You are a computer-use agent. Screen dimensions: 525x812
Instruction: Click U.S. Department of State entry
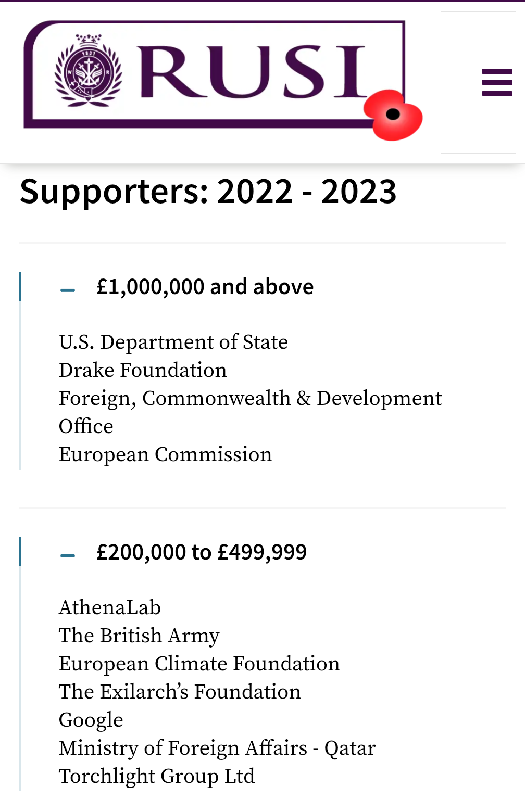(x=173, y=342)
